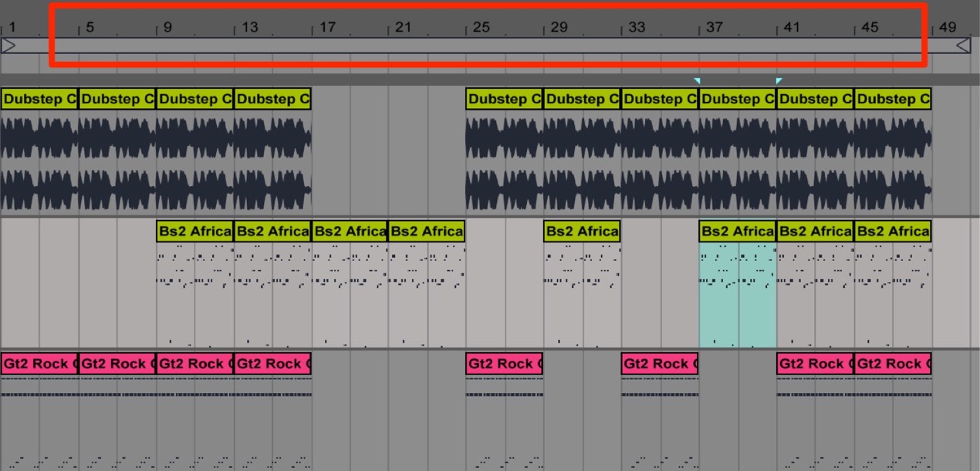This screenshot has height=471, width=980.
Task: Click bar 9 on the timeline ruler
Action: tap(167, 27)
